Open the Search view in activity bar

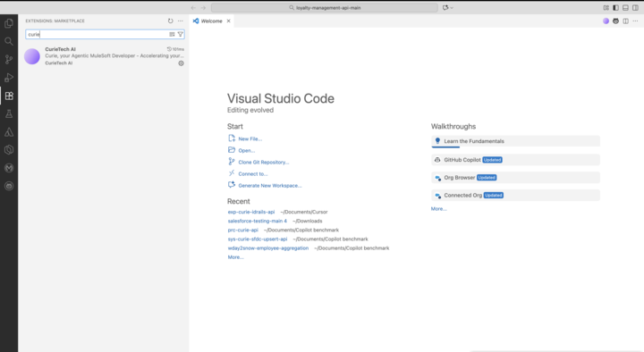9,41
